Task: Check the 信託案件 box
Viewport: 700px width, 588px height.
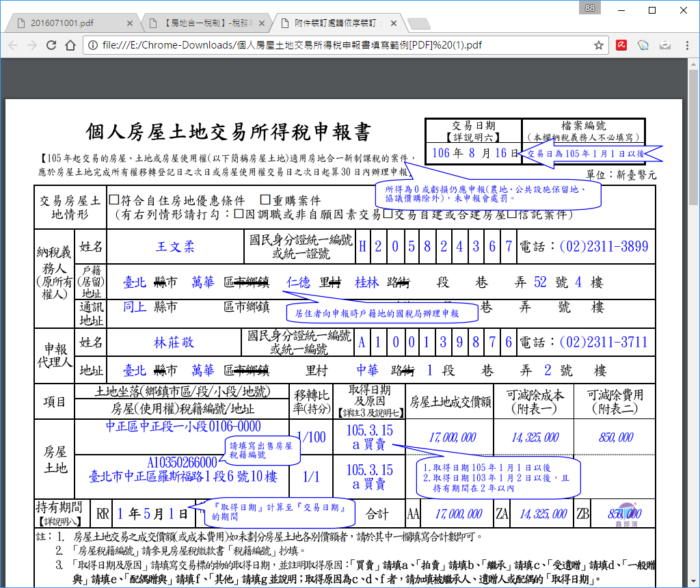Action: 511,214
